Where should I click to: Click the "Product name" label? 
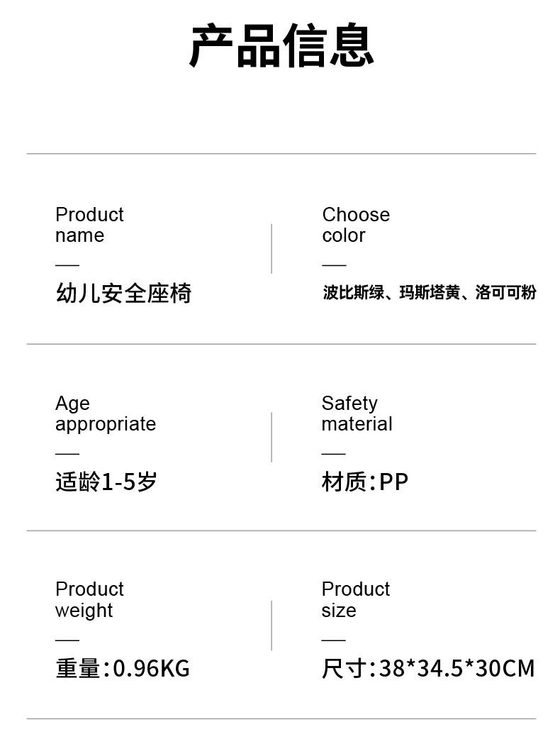click(89, 225)
